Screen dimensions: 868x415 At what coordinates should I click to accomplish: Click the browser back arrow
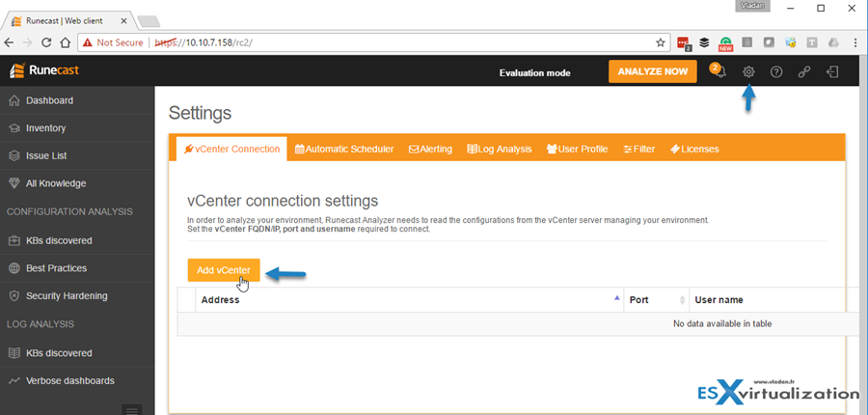(10, 42)
